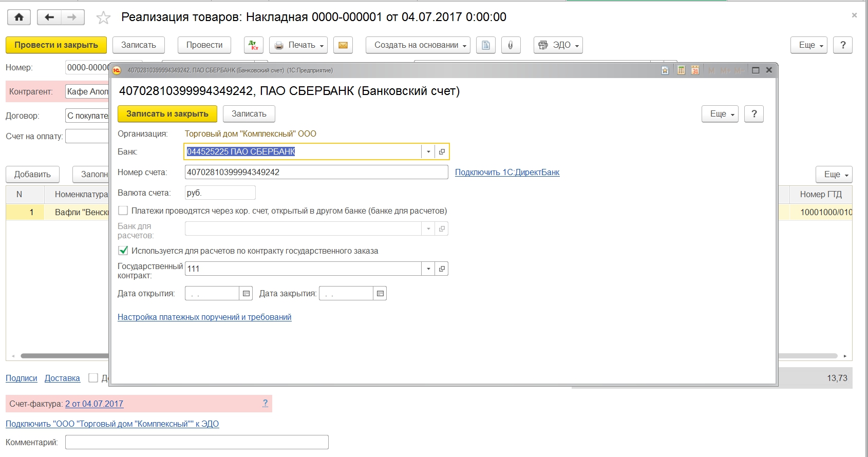Open Настройка платежных поручений и требований link

coord(204,317)
